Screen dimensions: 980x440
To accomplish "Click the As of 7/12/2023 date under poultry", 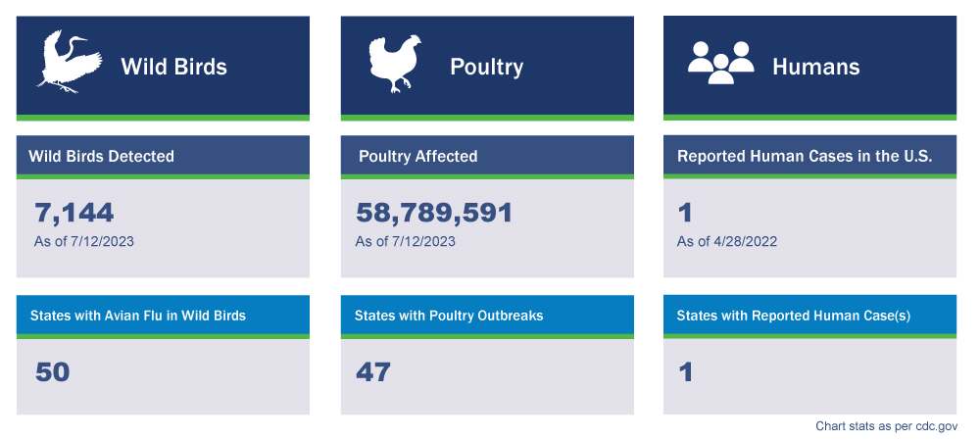I will [405, 241].
